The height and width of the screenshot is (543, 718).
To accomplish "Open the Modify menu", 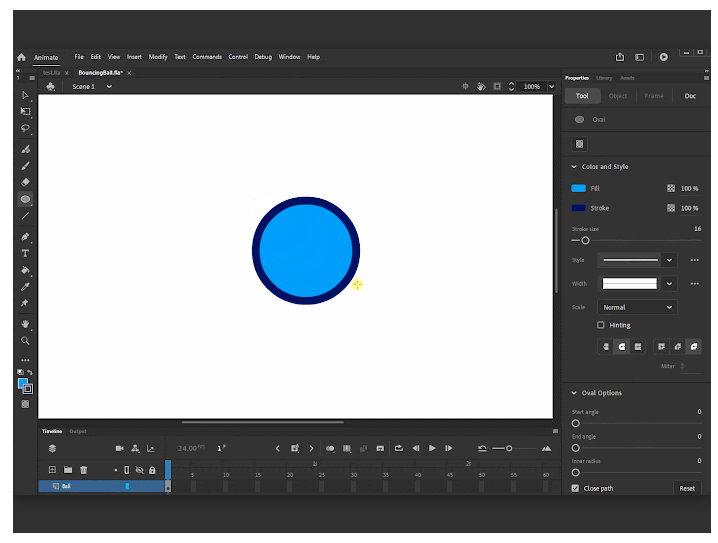I will (158, 57).
